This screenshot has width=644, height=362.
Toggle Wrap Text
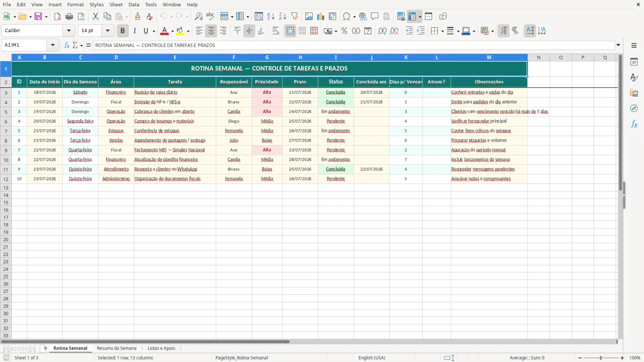click(x=276, y=31)
